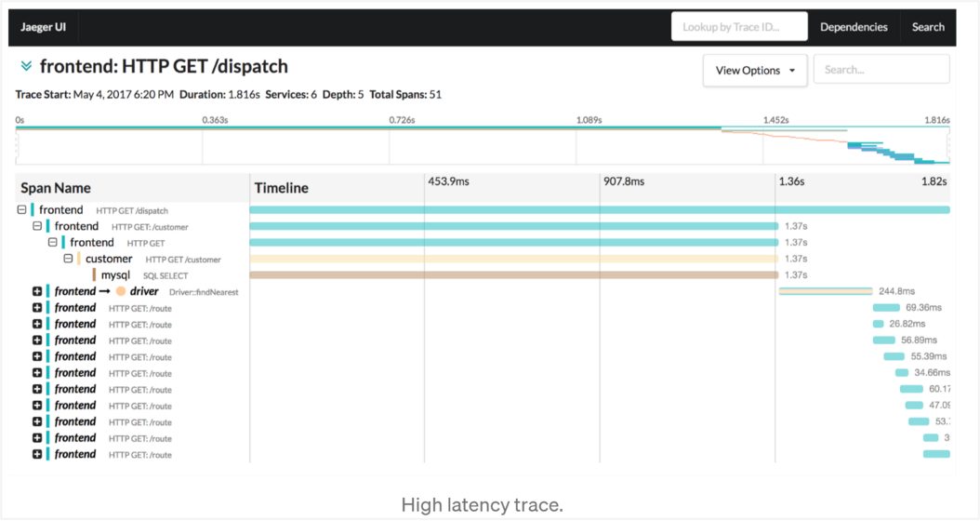Click the trace minimap overview graph
Image resolution: width=980 pixels, height=521 pixels.
483,145
